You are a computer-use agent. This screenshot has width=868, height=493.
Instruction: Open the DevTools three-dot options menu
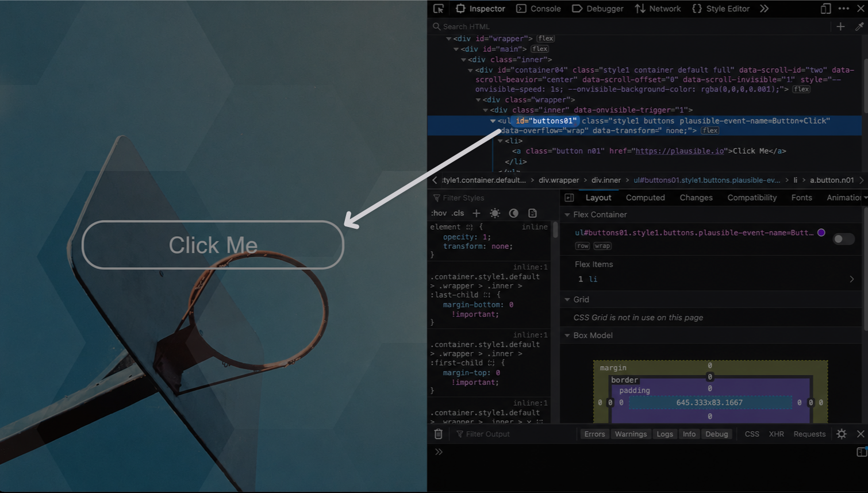click(x=843, y=9)
